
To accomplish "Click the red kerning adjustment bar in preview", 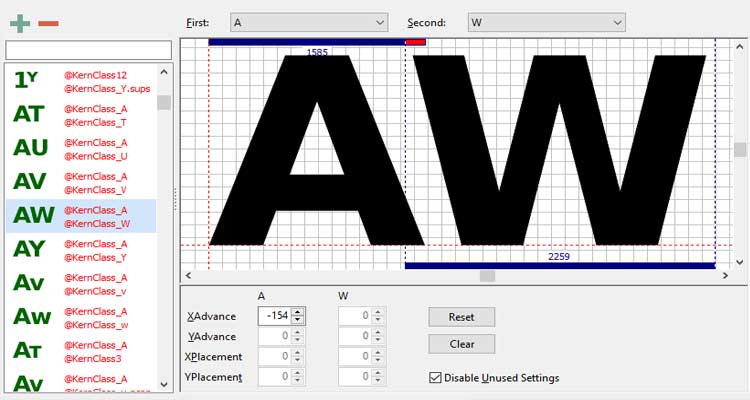I will [x=415, y=42].
